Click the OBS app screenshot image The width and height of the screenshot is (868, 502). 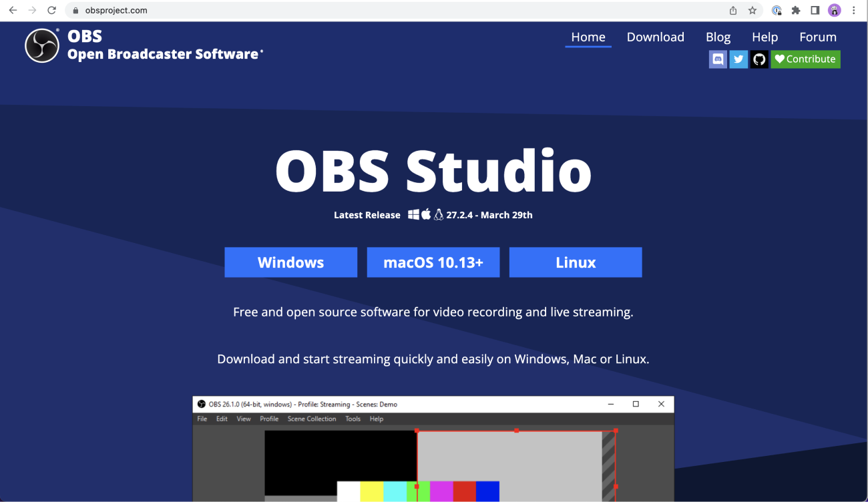click(x=433, y=449)
